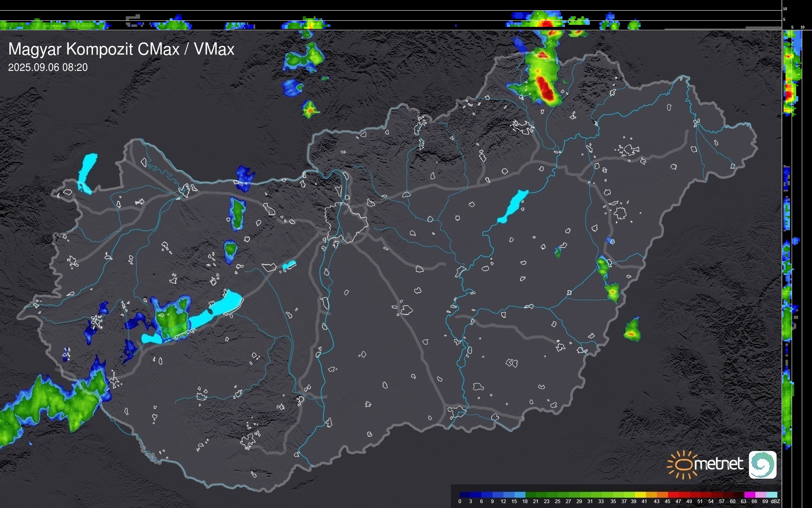Viewport: 812px width, 508px height.
Task: Pick the pale cyan swatch at 69 dBZ
Action: (772, 495)
